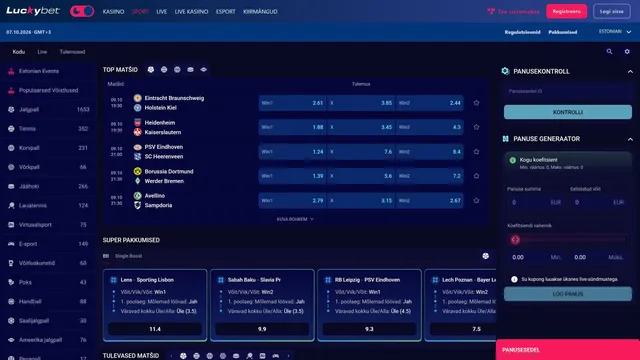
Task: Select Poks boxing icon in sidebar
Action: [x=11, y=282]
